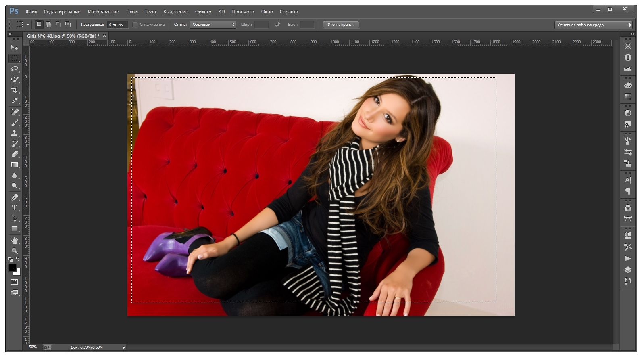Enable the Сглаживание checkbox
The image size is (644, 360).
135,25
